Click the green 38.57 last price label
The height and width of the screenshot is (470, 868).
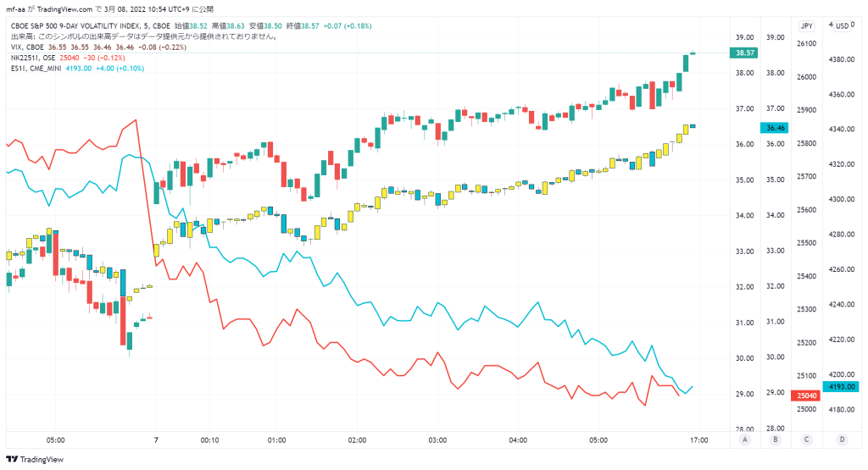744,53
